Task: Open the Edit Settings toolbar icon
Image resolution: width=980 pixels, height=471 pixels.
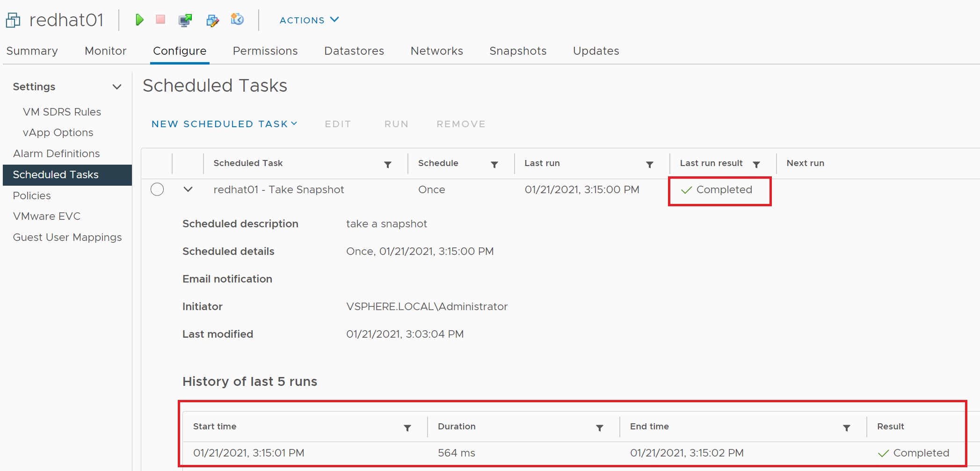Action: (212, 20)
